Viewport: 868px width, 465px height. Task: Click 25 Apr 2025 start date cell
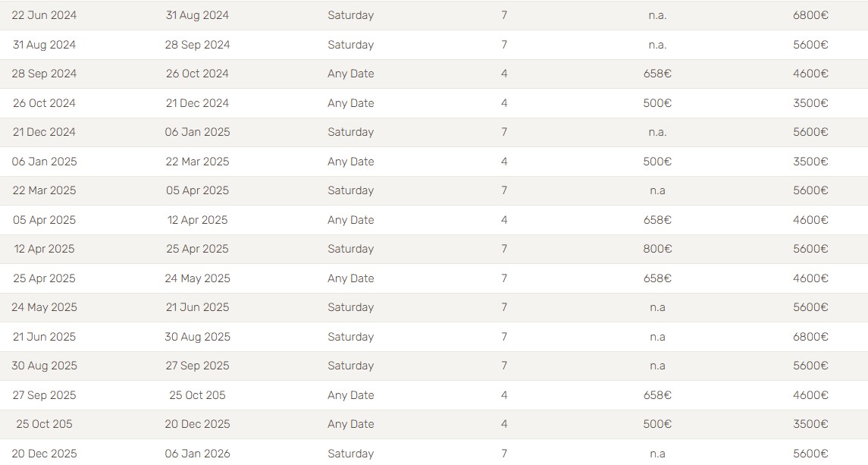(44, 278)
